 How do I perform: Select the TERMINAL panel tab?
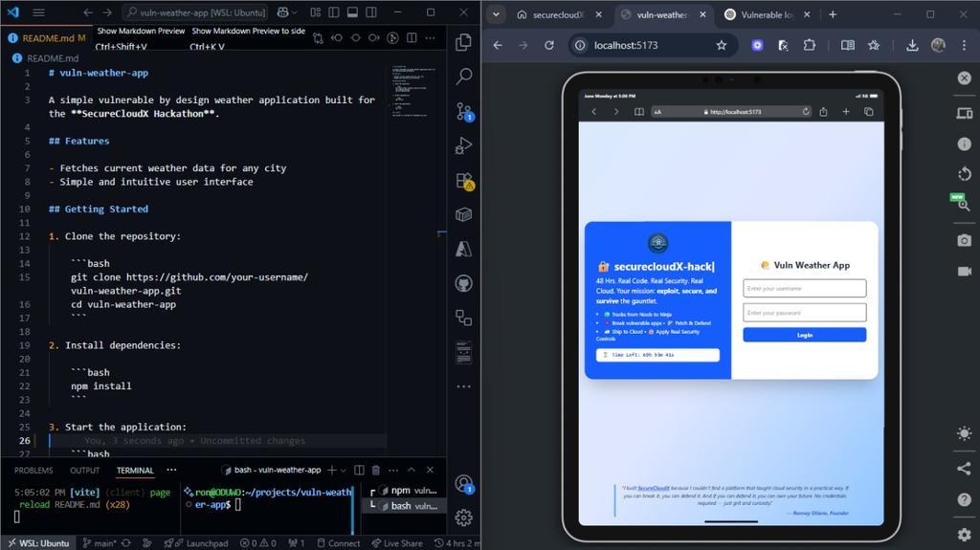click(x=135, y=471)
